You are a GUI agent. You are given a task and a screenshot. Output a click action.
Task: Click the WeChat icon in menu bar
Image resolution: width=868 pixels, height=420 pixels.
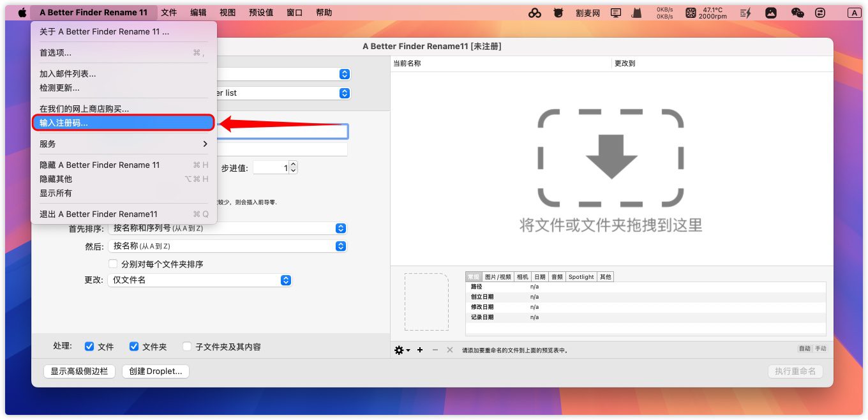[797, 13]
